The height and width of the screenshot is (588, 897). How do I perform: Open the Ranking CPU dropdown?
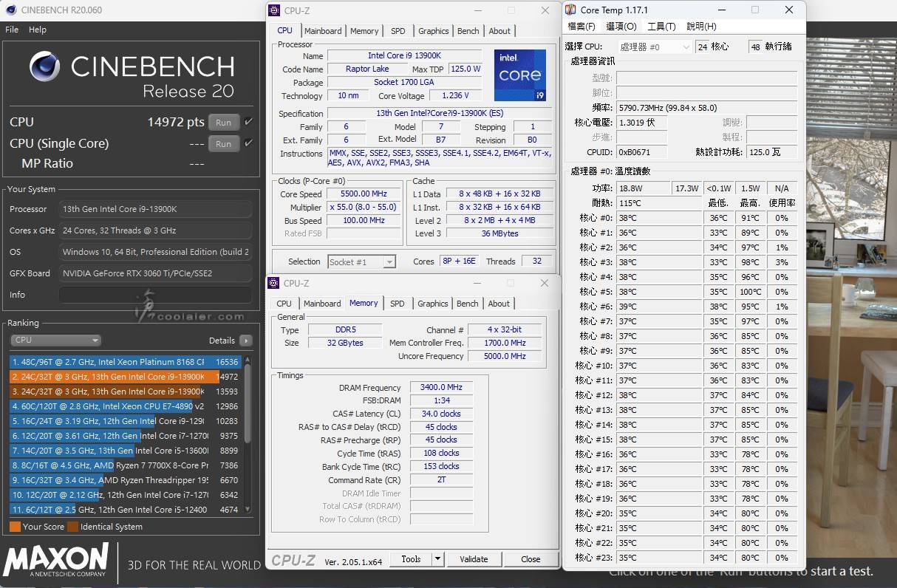[x=55, y=341]
